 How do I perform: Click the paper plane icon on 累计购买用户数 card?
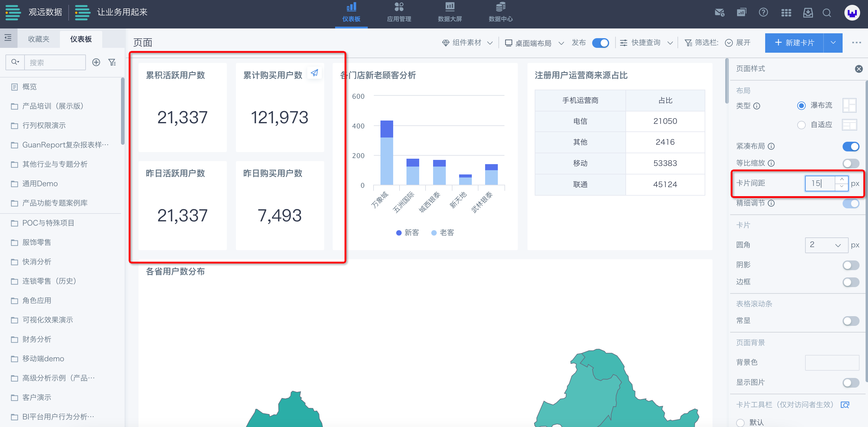point(314,73)
